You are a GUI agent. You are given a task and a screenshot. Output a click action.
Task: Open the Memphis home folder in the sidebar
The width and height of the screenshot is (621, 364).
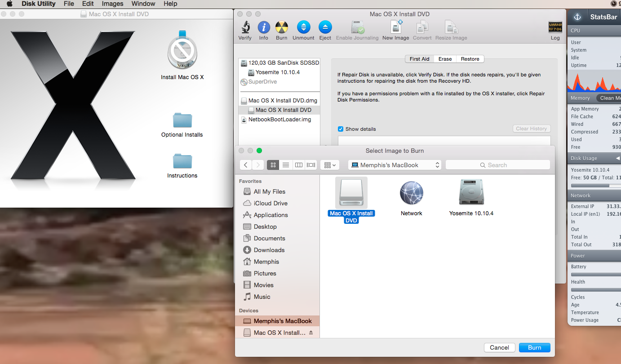pos(266,262)
